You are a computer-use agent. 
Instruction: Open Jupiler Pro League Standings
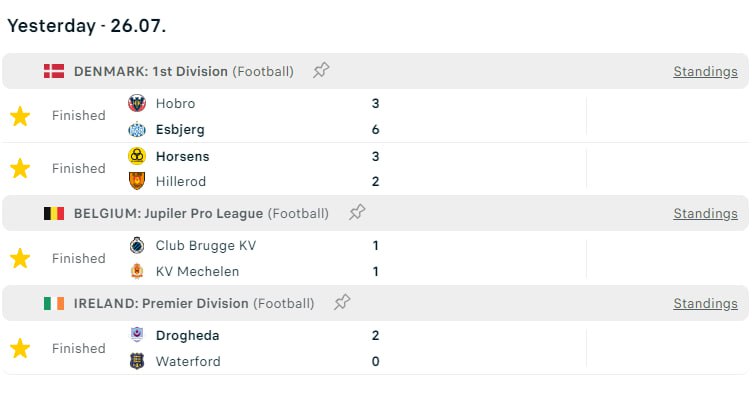click(705, 213)
